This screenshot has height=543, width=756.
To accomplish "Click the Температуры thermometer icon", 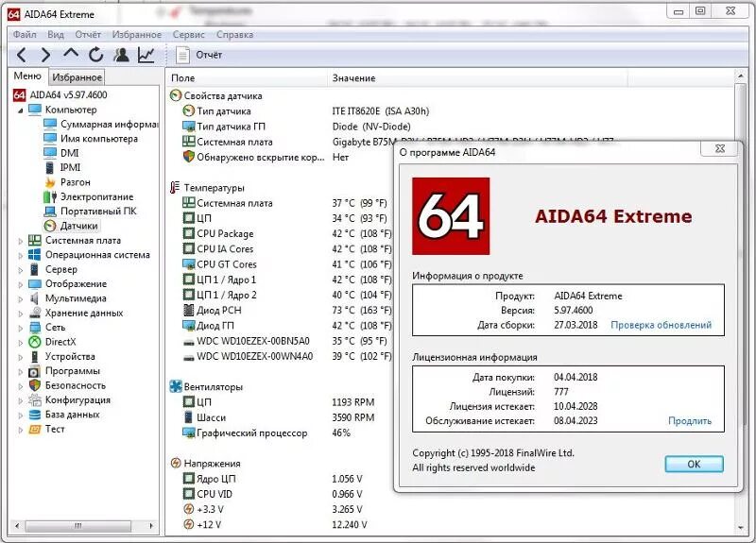I will tap(175, 187).
